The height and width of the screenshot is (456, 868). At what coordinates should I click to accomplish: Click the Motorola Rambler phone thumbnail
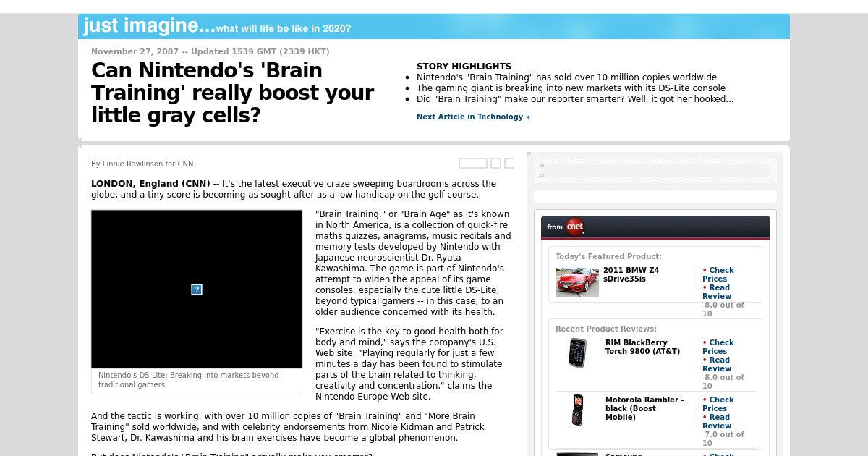point(577,410)
